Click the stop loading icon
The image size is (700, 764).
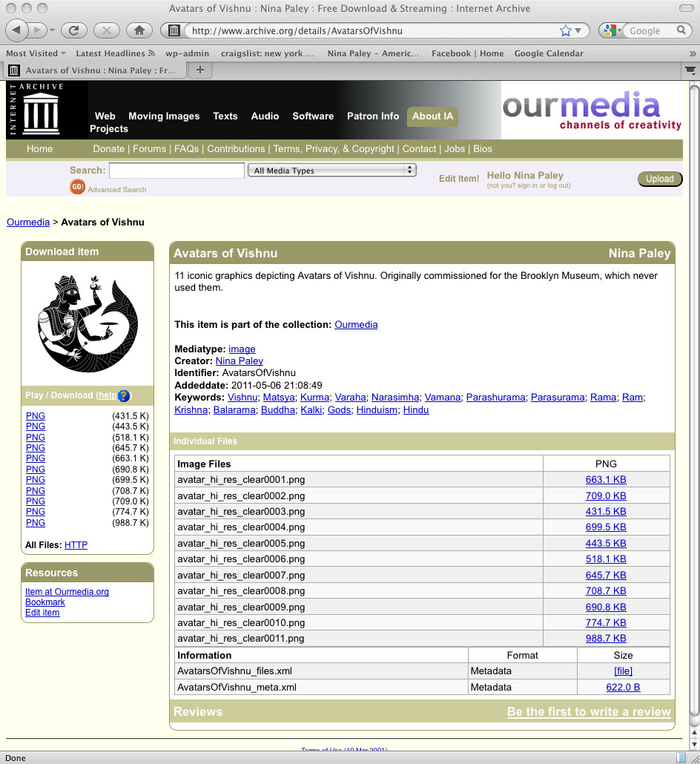click(x=106, y=30)
